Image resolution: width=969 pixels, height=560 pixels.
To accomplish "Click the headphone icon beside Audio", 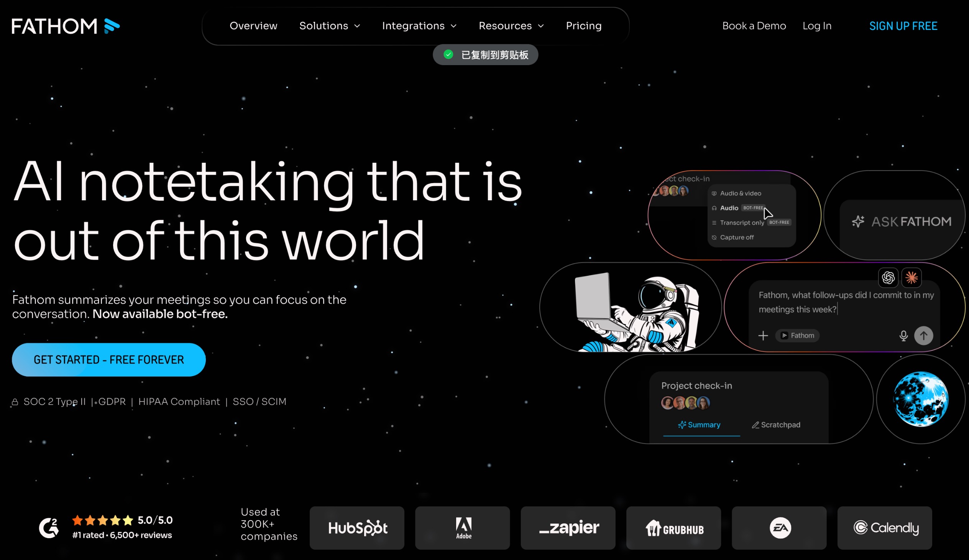I will coord(714,208).
